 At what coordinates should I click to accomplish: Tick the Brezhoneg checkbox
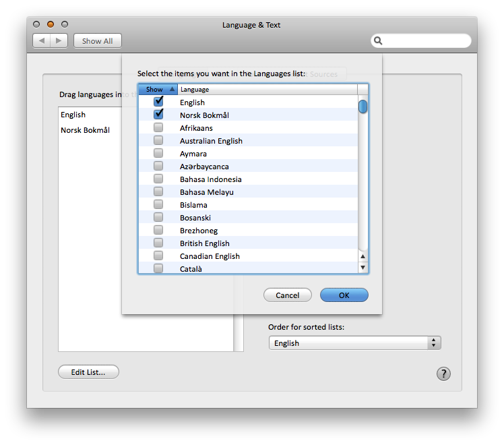click(158, 230)
